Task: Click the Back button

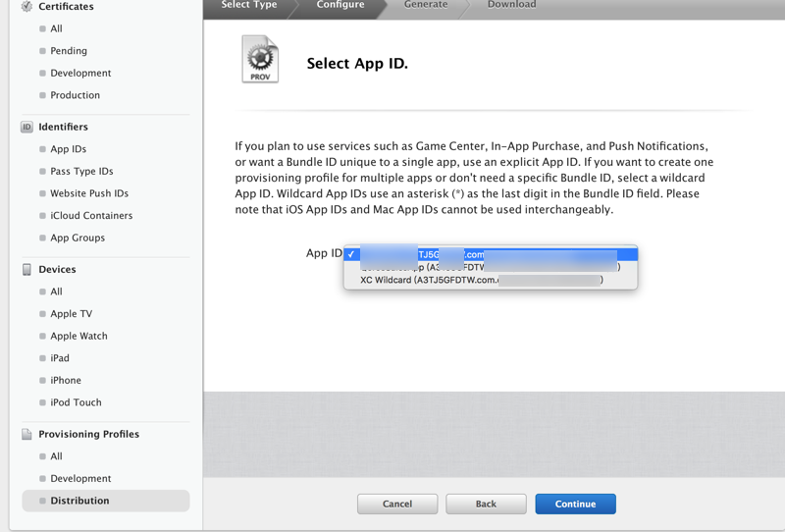Action: tap(486, 504)
